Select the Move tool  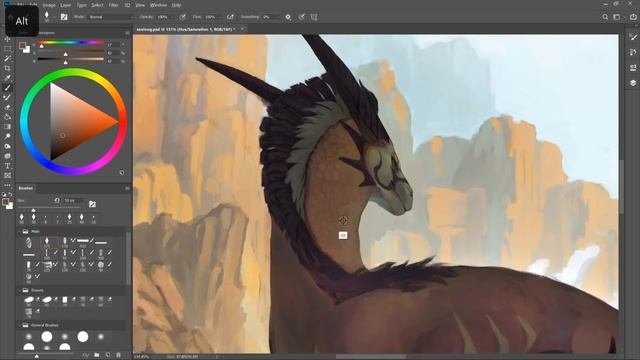pyautogui.click(x=7, y=39)
